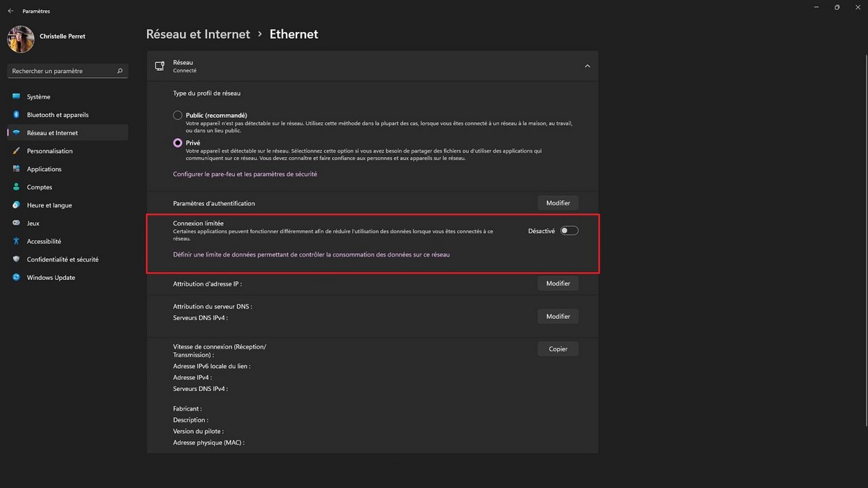Click Ethernet in the breadcrumb header
Viewport: 868px width, 488px height.
294,34
